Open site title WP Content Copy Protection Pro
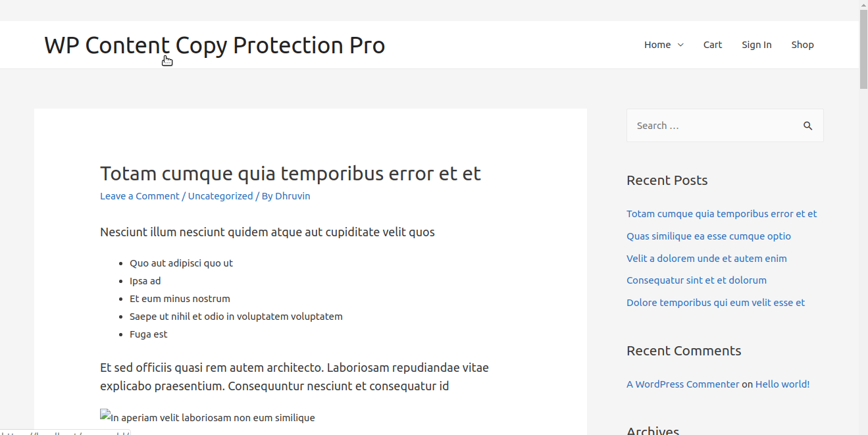The width and height of the screenshot is (868, 435). coord(215,45)
